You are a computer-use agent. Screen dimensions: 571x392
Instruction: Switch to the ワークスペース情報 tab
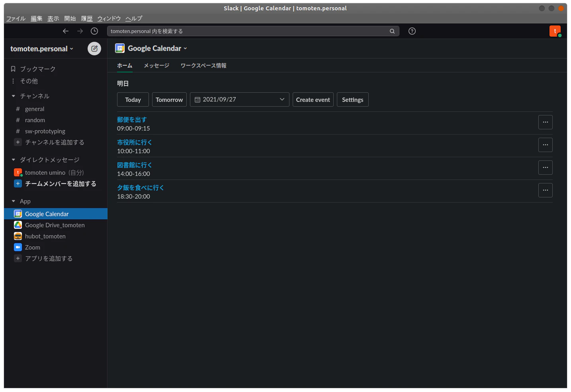coord(203,65)
